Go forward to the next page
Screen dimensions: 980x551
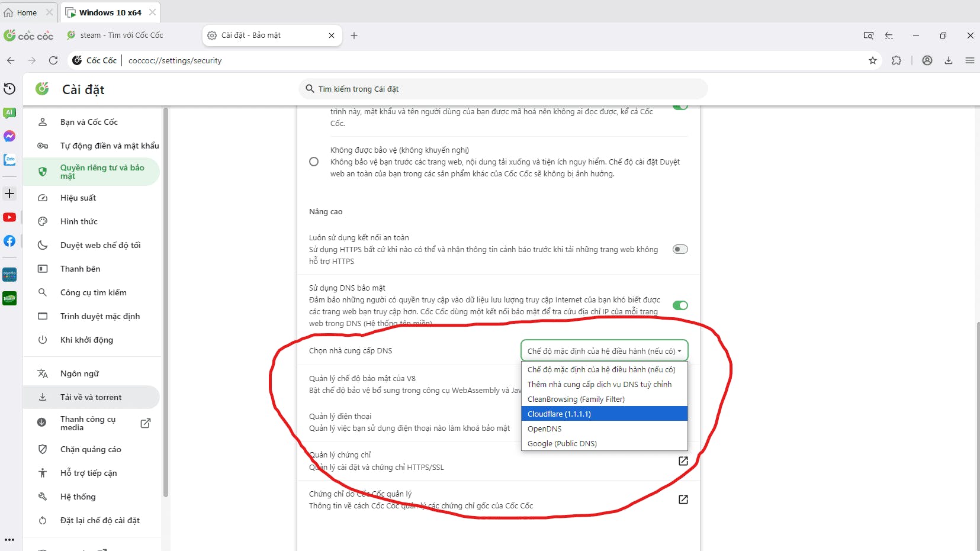[x=32, y=60]
